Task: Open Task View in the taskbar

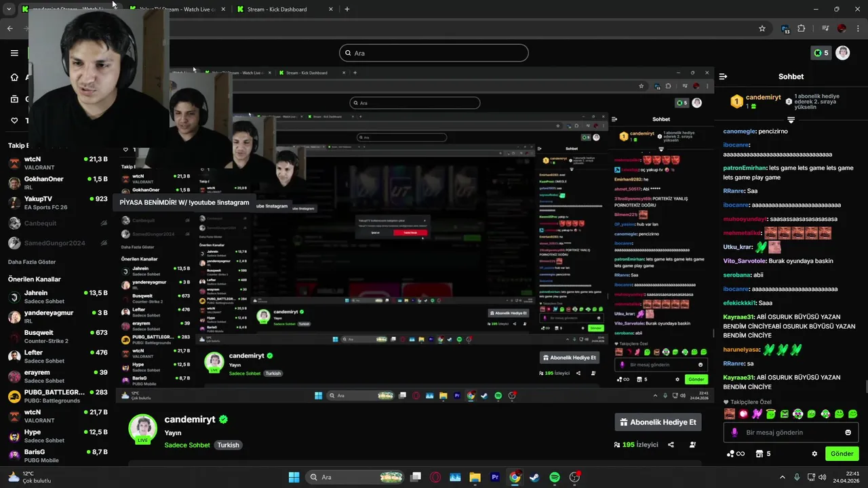Action: [x=416, y=477]
